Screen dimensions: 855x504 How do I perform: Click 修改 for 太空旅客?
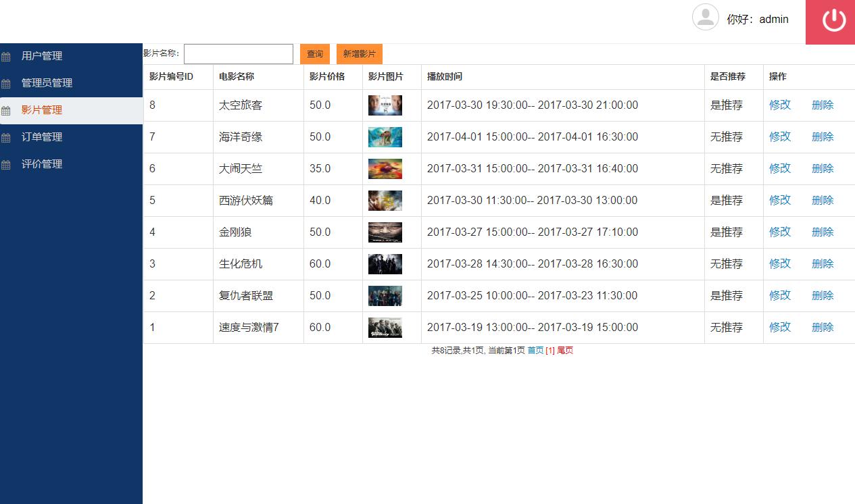pos(780,105)
